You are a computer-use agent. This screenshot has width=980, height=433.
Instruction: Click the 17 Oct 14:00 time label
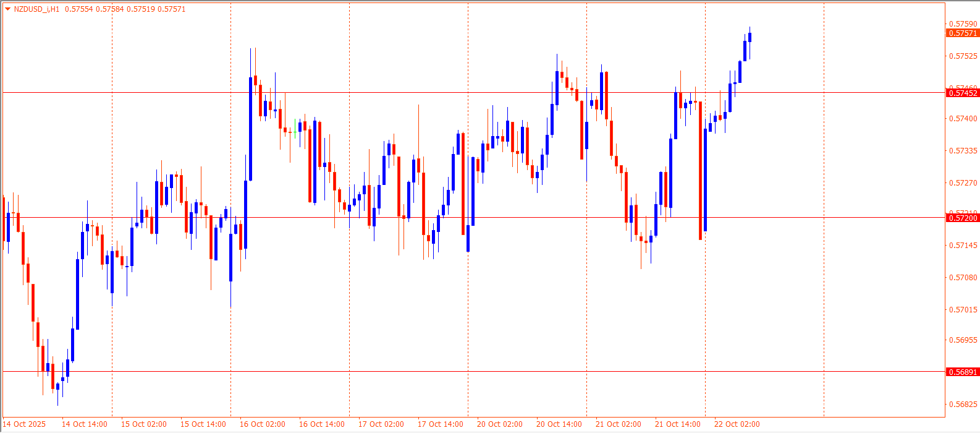441,424
